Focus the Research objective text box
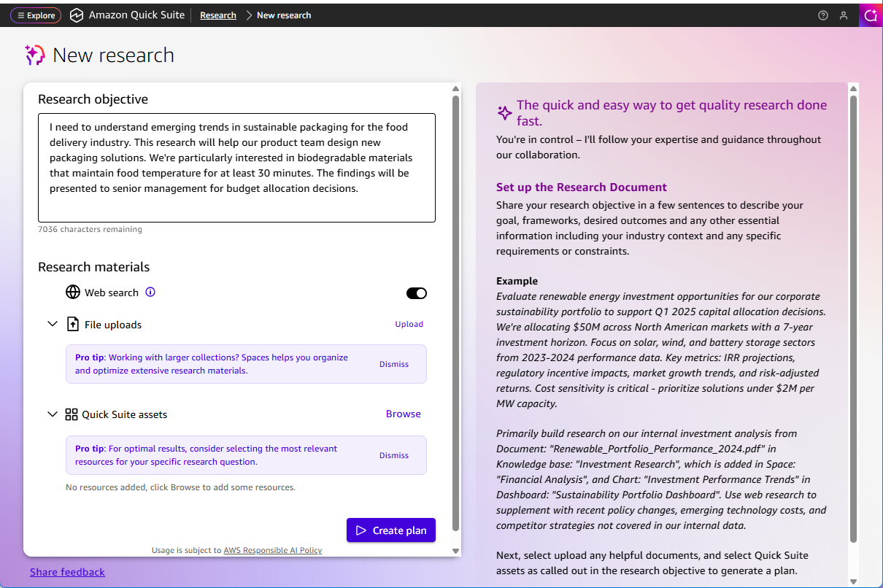The height and width of the screenshot is (588, 883). point(236,168)
